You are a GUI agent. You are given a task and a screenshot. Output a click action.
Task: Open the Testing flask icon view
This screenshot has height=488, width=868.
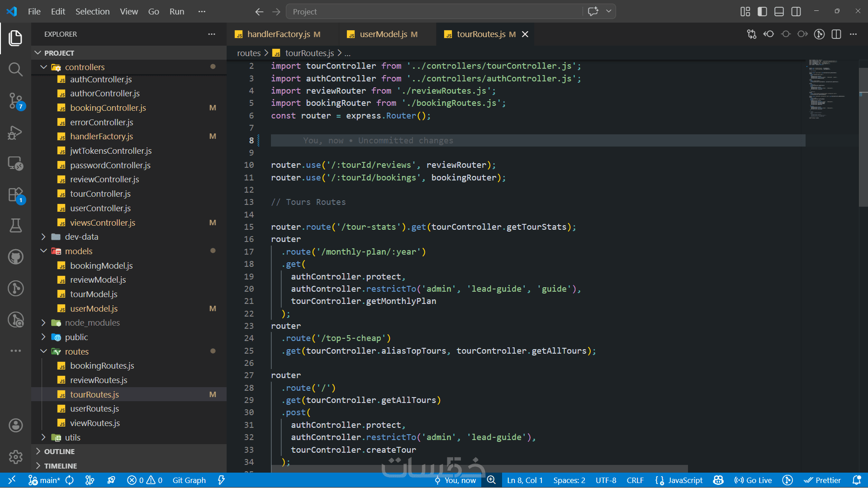coord(15,225)
